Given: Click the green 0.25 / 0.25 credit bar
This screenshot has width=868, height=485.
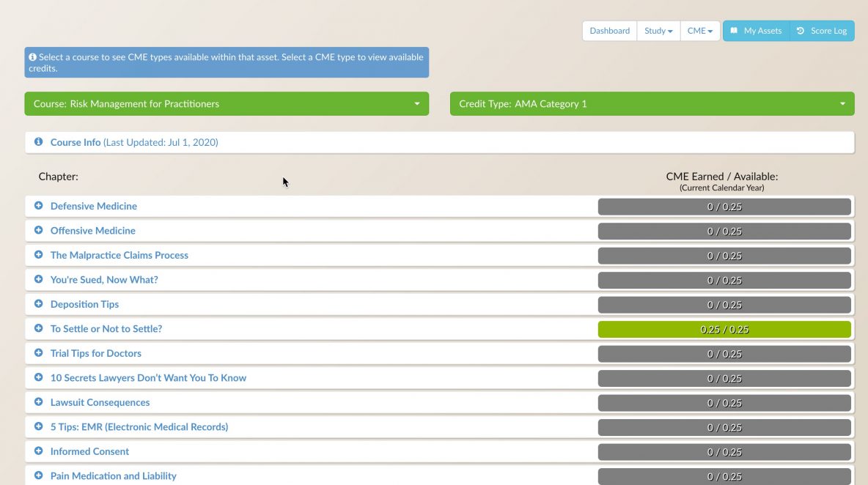Looking at the screenshot, I should pyautogui.click(x=724, y=330).
